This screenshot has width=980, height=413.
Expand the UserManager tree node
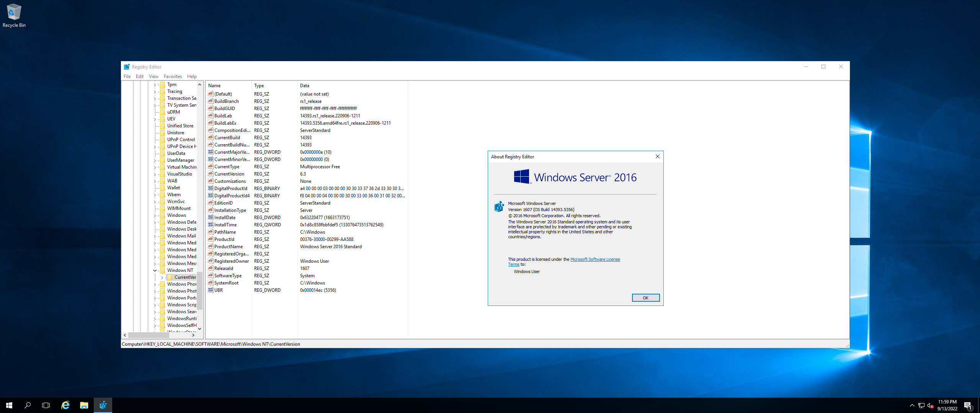[155, 161]
